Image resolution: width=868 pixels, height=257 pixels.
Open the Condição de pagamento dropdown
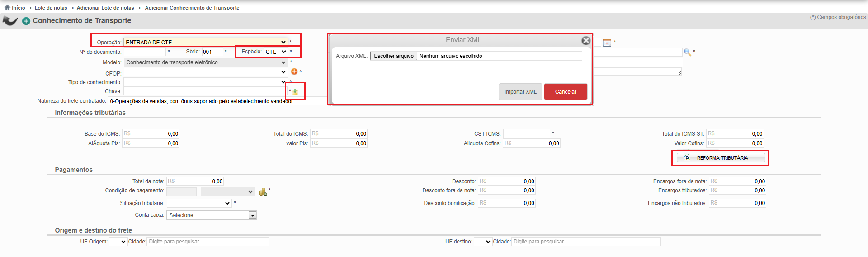228,192
